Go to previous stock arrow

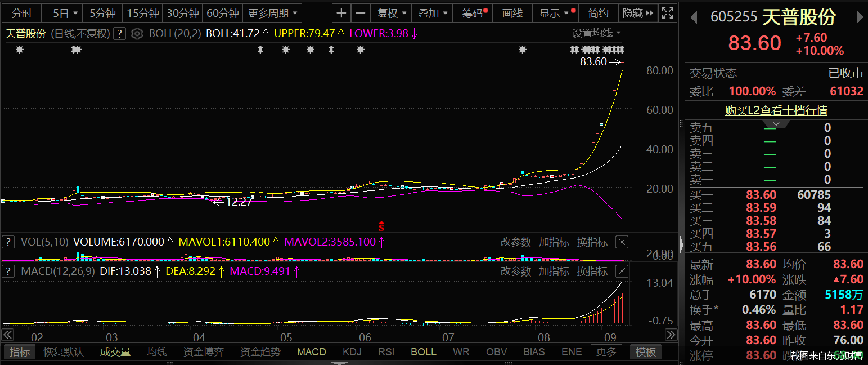pos(694,17)
